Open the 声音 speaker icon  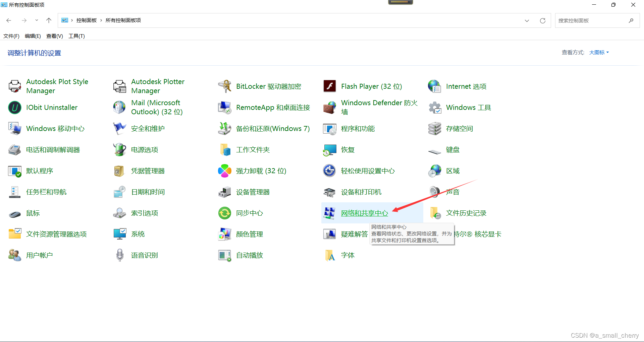[435, 192]
